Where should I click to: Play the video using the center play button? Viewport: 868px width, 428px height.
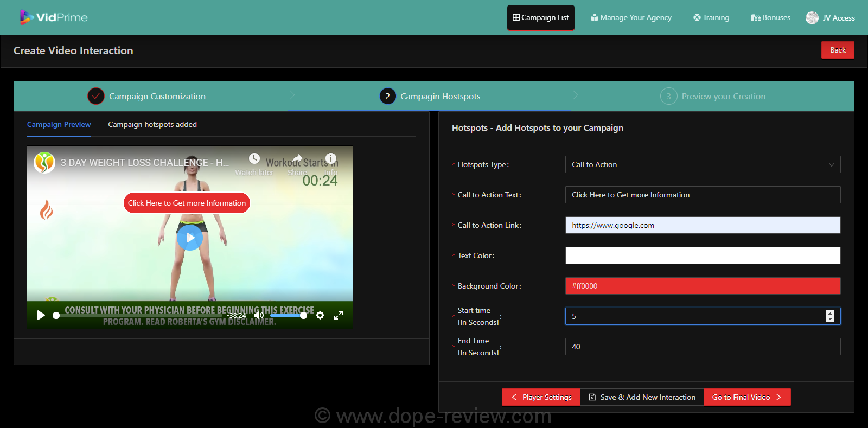[x=190, y=238]
